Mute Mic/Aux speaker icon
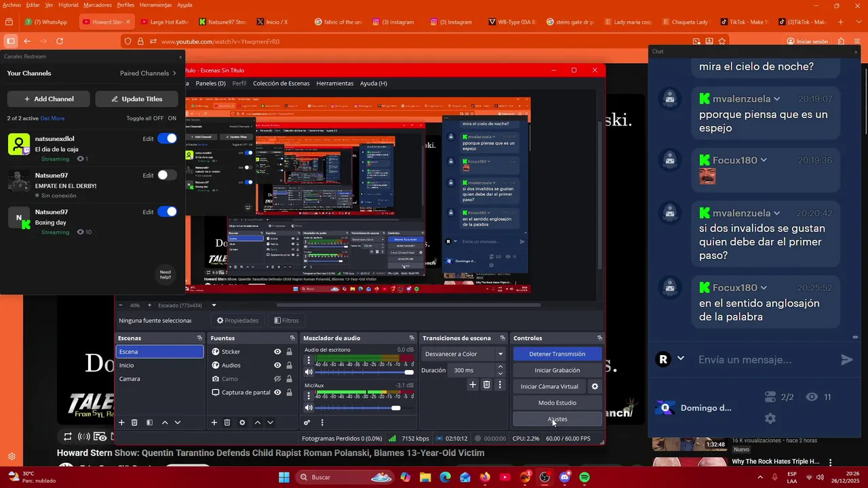The width and height of the screenshot is (868, 488). 309,407
